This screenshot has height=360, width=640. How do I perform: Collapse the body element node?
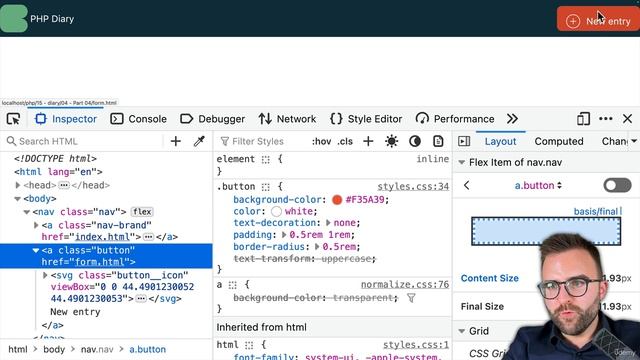click(x=18, y=199)
